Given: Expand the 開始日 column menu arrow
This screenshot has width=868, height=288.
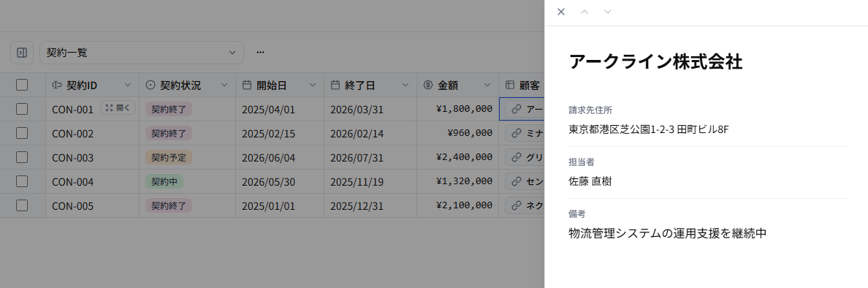Looking at the screenshot, I should pos(312,86).
